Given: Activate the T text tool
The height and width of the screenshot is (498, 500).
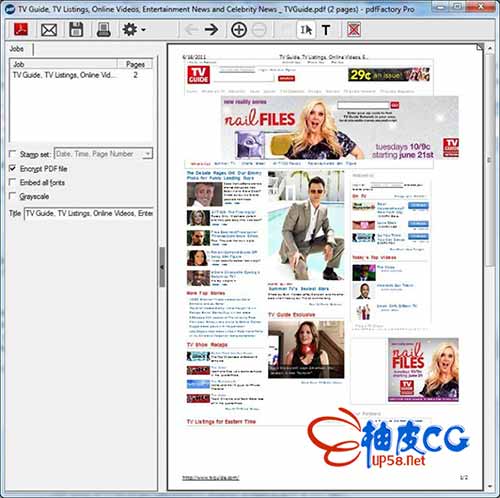Looking at the screenshot, I should 326,30.
